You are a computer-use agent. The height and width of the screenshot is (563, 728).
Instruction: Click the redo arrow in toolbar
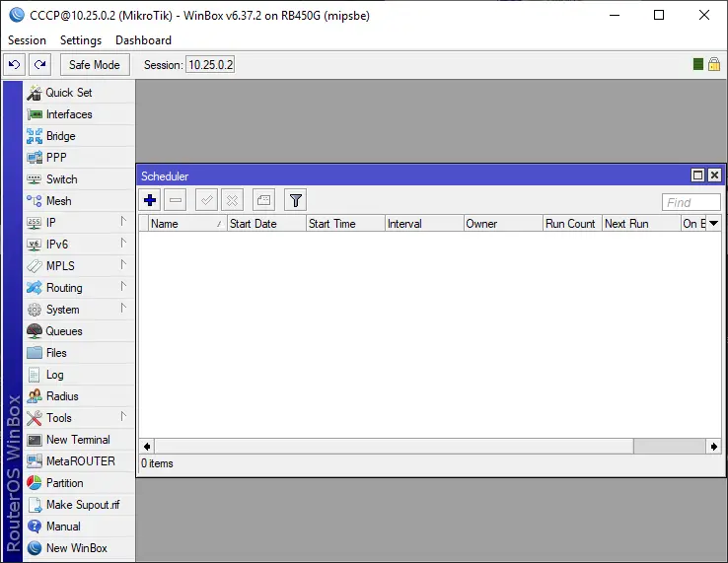(39, 64)
